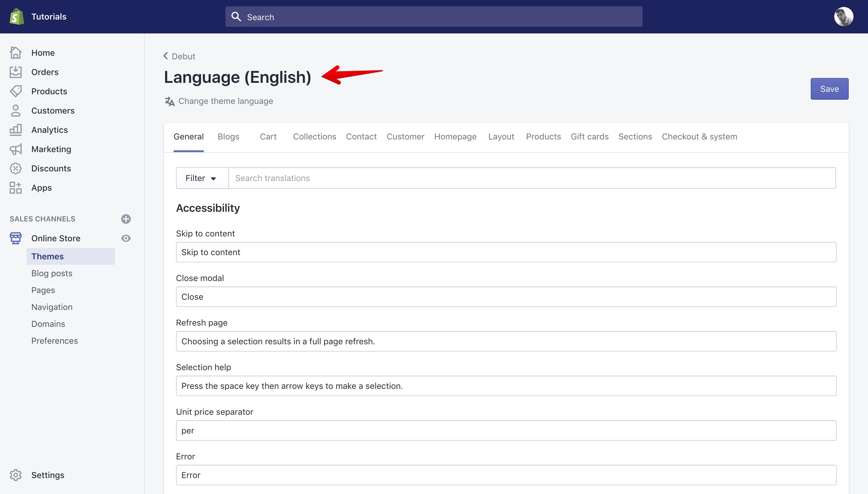Click the Apps grid icon

[16, 188]
